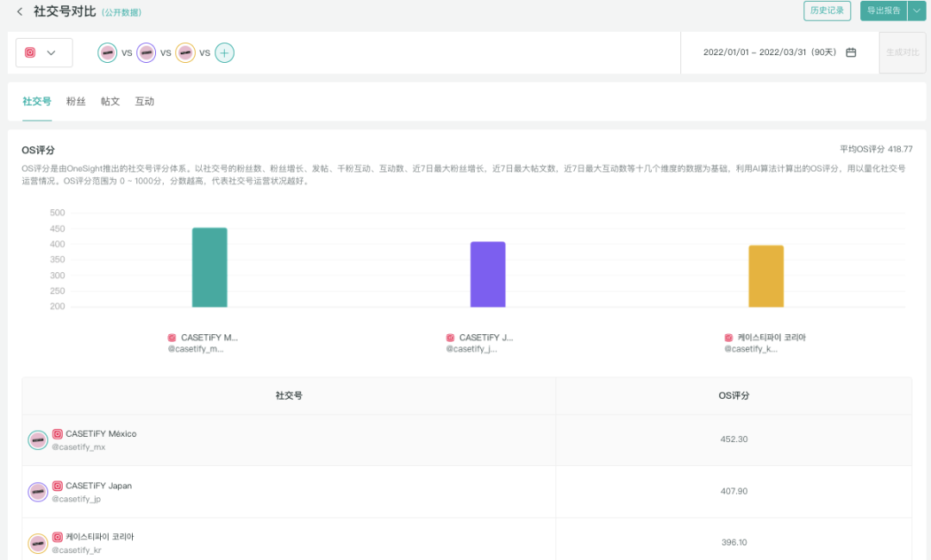Viewport: 931px width, 560px height.
Task: Click the date range 2022/01/01 – 2022/03/31
Action: tap(769, 53)
